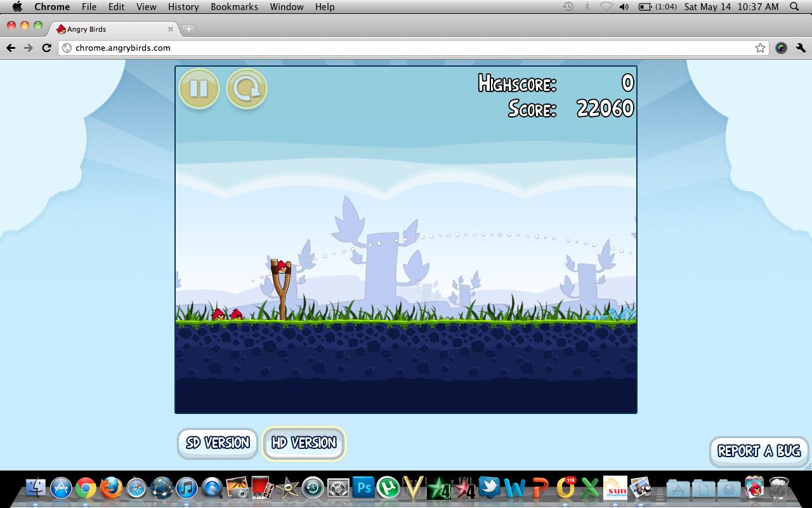
Task: Pause the Angry Birds game
Action: pos(199,89)
